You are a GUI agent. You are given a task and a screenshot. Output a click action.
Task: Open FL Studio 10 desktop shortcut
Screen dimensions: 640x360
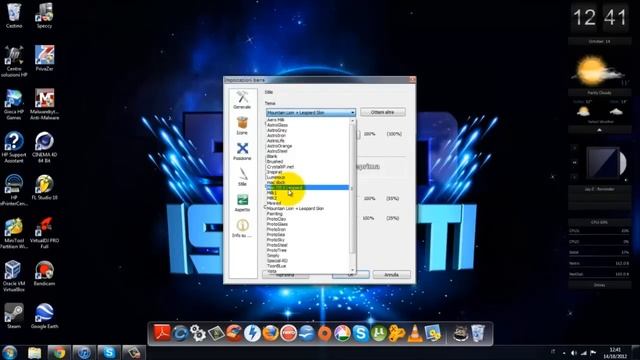pyautogui.click(x=44, y=187)
